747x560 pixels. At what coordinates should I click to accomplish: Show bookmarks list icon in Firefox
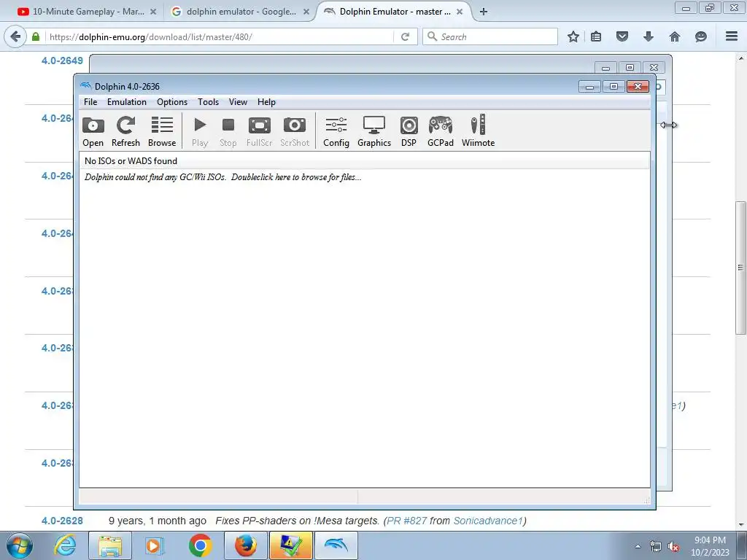tap(596, 36)
